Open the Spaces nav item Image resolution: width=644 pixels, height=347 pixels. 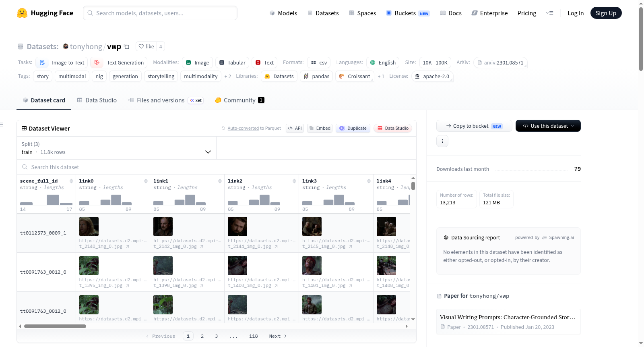click(363, 13)
